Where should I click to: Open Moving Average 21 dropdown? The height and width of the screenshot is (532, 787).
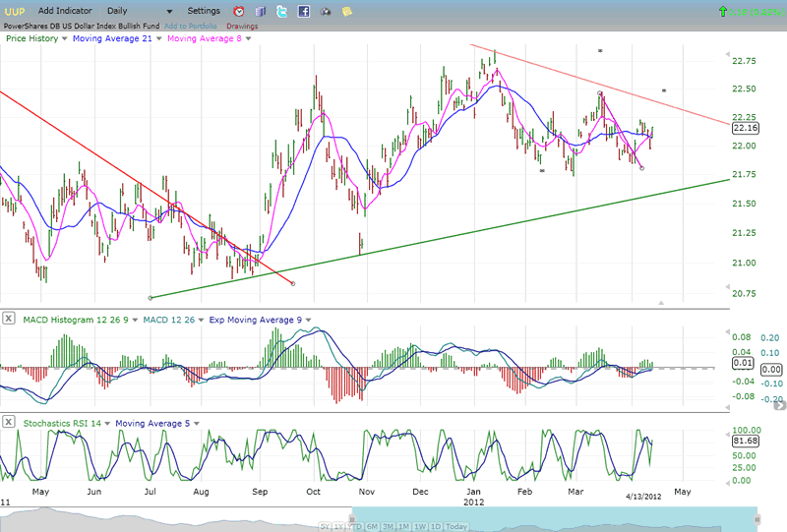[156, 39]
